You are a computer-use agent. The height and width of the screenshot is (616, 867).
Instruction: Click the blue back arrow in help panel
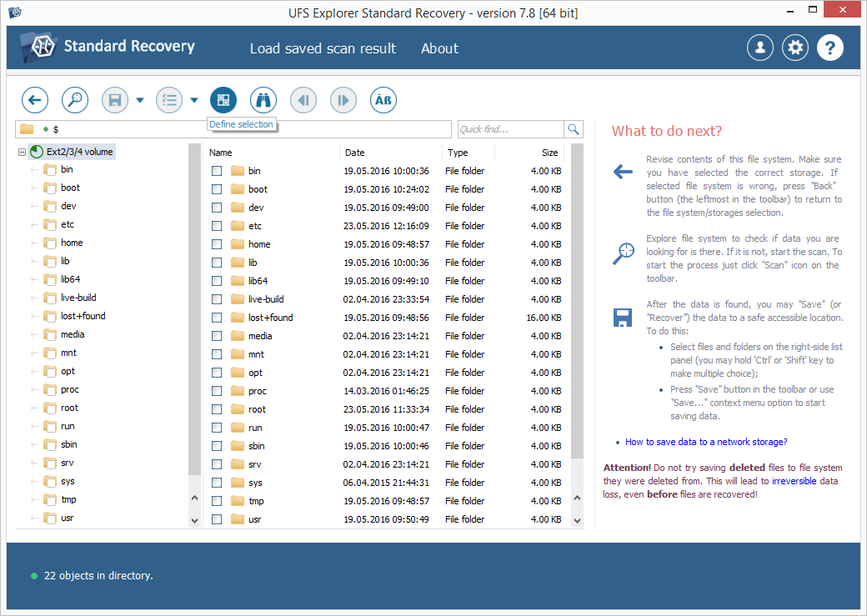coord(624,172)
